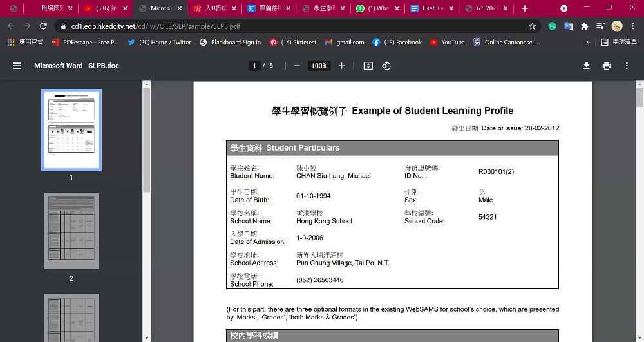This screenshot has width=644, height=342.
Task: Zoom in with the plus icon
Action: click(341, 66)
